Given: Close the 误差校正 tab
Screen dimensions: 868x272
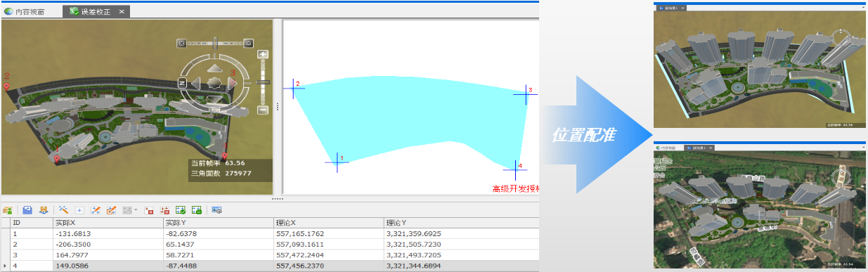Looking at the screenshot, I should pos(122,12).
